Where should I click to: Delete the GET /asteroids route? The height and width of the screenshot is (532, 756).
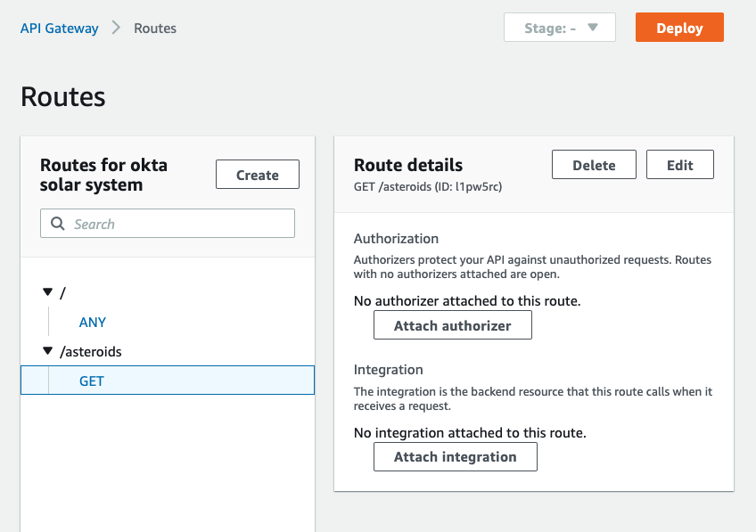click(x=594, y=165)
